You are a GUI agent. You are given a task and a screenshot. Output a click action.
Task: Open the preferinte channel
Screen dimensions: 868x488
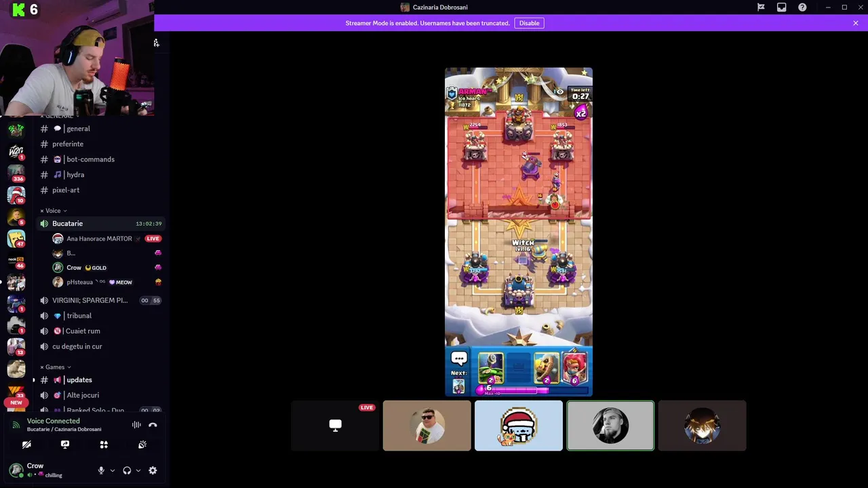pyautogui.click(x=100, y=144)
